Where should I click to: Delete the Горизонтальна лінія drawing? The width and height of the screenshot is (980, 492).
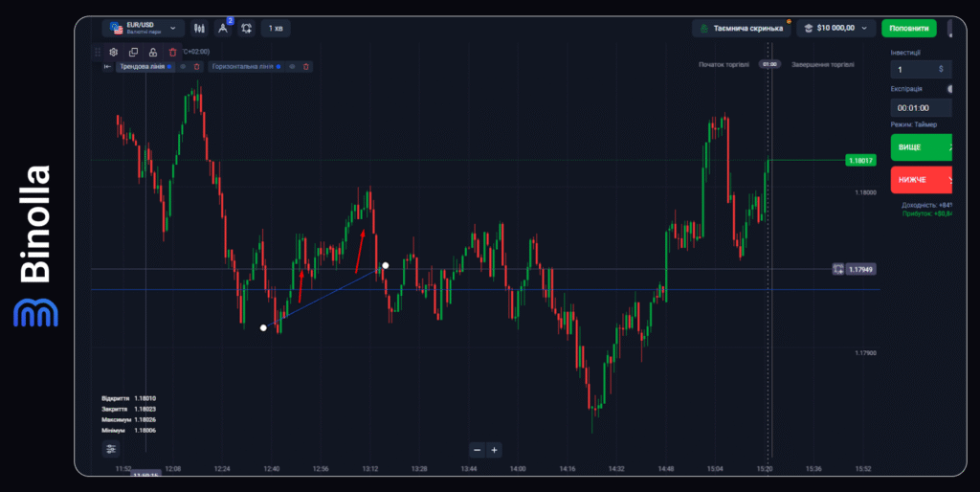(305, 67)
